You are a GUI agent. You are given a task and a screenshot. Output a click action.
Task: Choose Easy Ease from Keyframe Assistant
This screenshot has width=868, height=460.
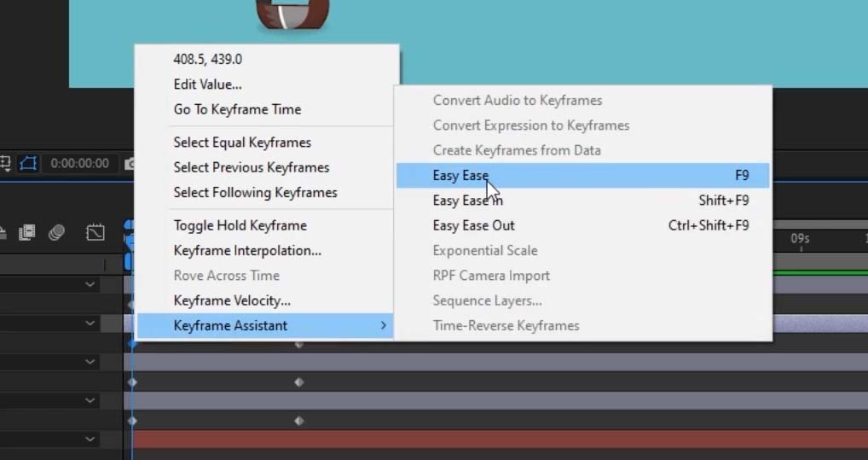(583, 176)
